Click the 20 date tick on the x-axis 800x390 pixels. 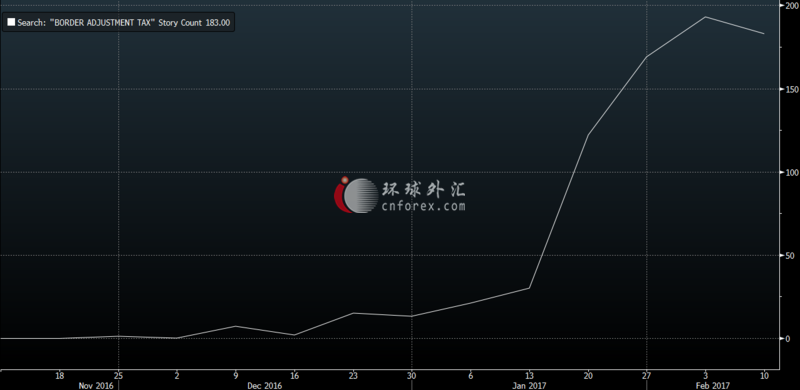coord(588,376)
